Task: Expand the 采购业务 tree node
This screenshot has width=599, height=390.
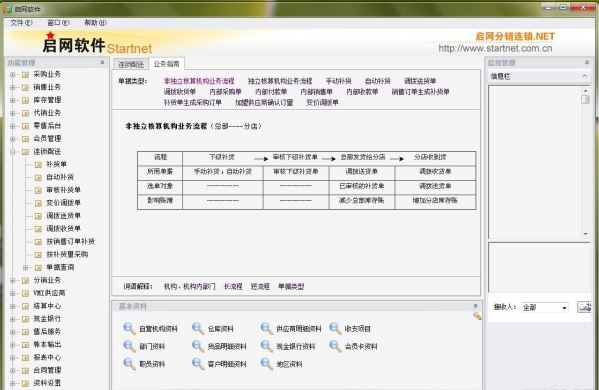Action: (x=13, y=74)
